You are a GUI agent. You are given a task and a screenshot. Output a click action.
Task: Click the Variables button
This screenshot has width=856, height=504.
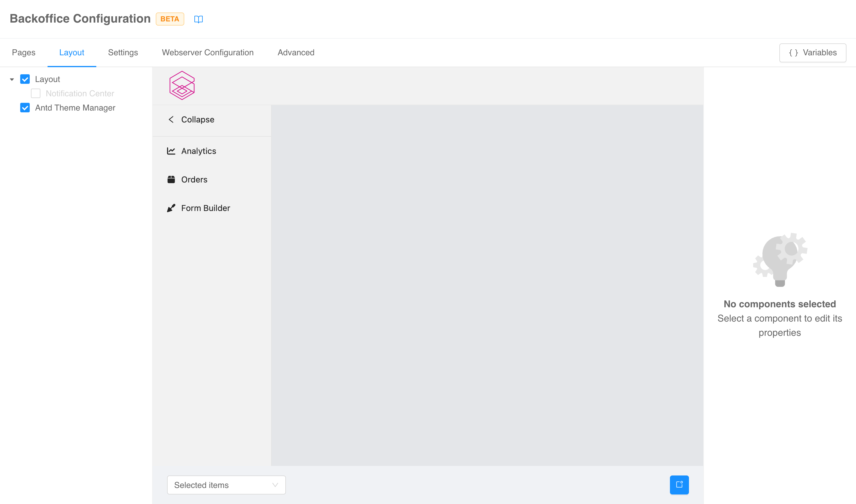pyautogui.click(x=812, y=53)
